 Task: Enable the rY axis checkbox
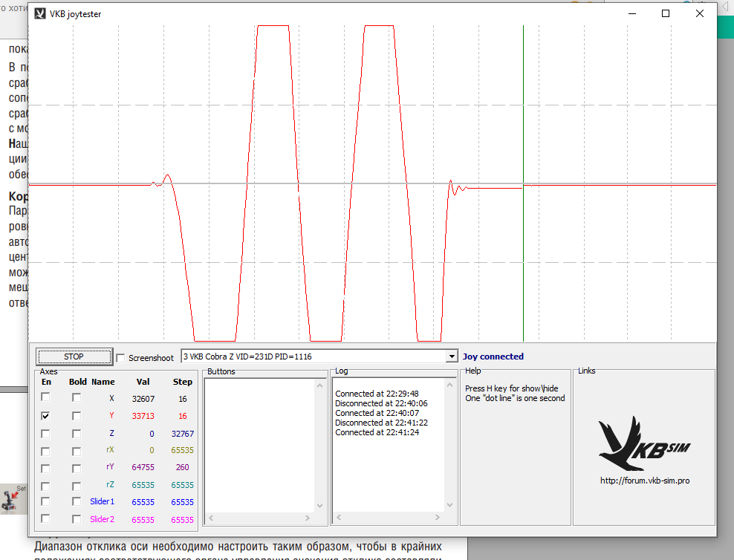[45, 468]
